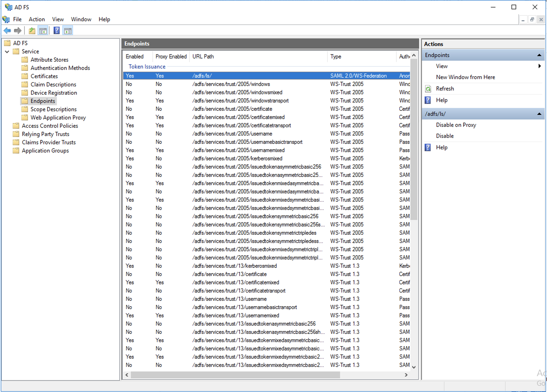Screen dimensions: 547x392
Task: Select Device Registration in the tree
Action: point(54,93)
